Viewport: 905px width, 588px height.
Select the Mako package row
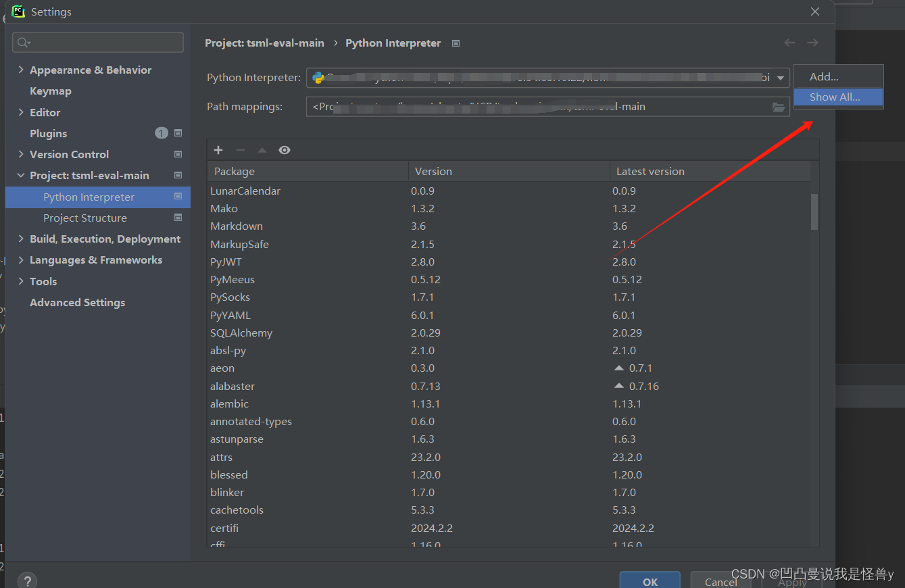[x=509, y=209]
